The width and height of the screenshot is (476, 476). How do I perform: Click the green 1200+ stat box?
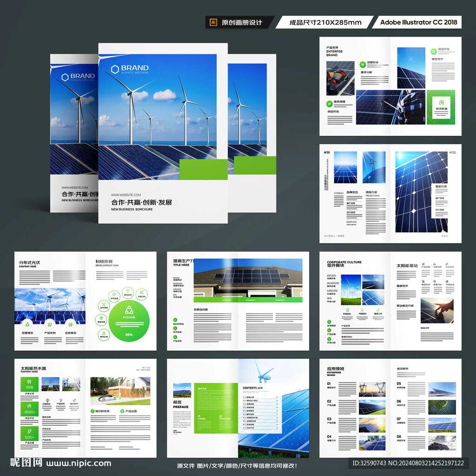coord(29,434)
